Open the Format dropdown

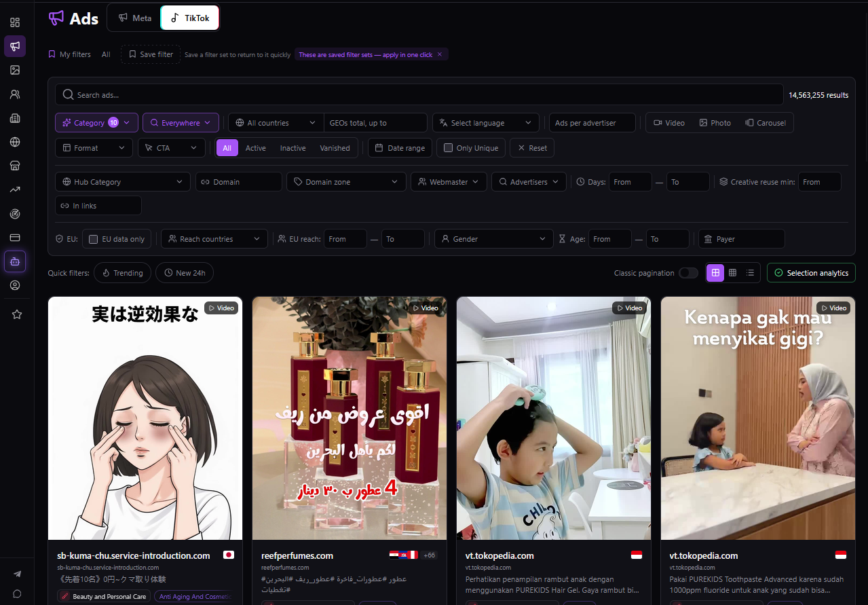pos(94,148)
